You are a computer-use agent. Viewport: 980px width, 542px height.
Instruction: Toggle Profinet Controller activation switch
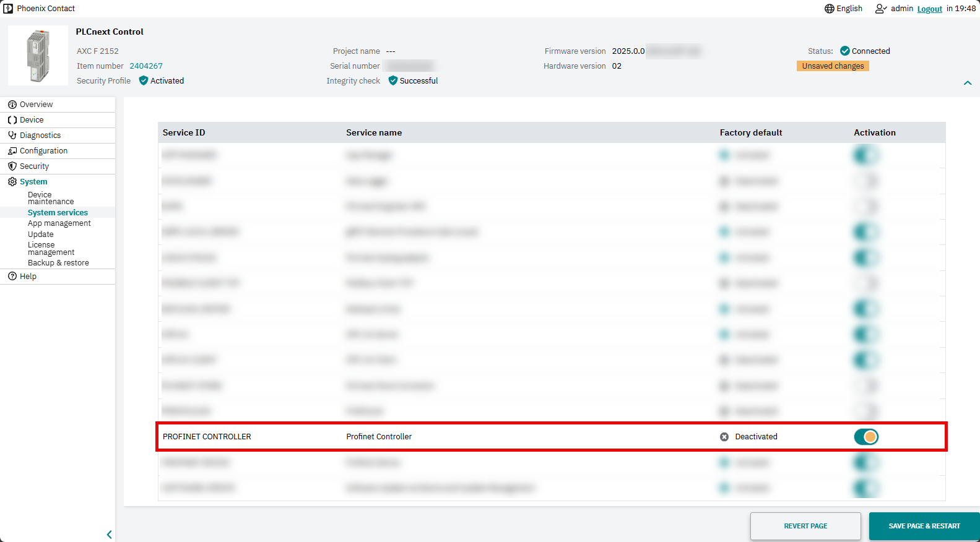866,437
